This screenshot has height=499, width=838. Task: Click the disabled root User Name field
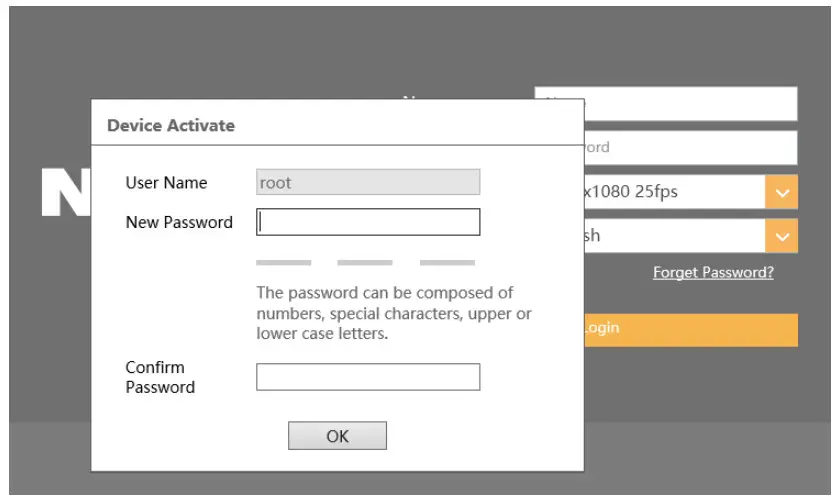click(x=368, y=182)
